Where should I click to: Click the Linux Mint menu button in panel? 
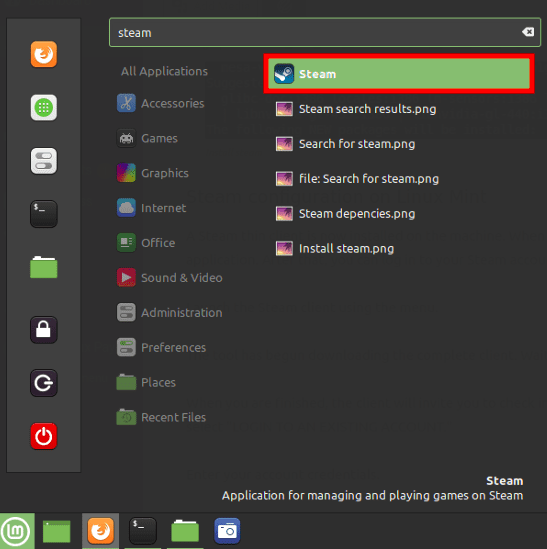(x=17, y=531)
